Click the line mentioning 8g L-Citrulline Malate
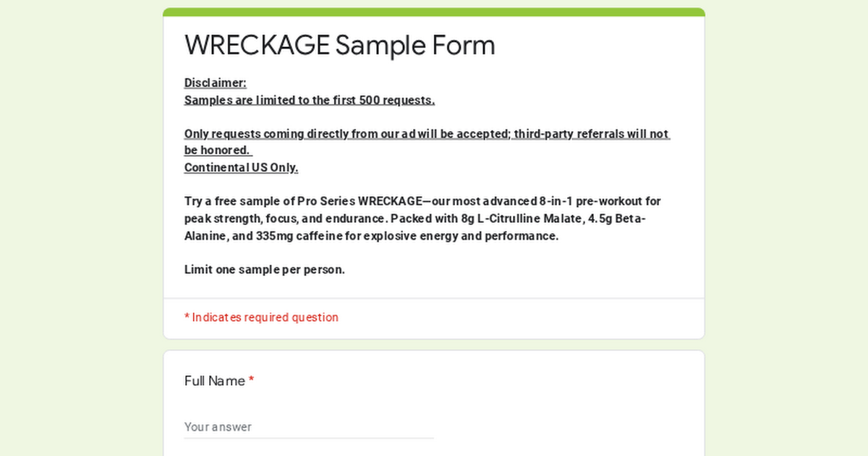Viewport: 868px width, 456px height. [x=415, y=219]
